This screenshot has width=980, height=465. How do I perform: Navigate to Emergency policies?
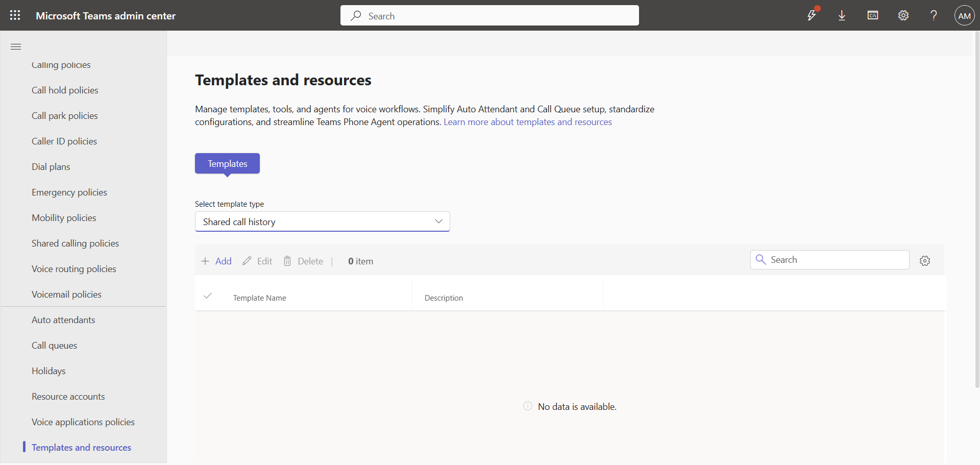[69, 192]
